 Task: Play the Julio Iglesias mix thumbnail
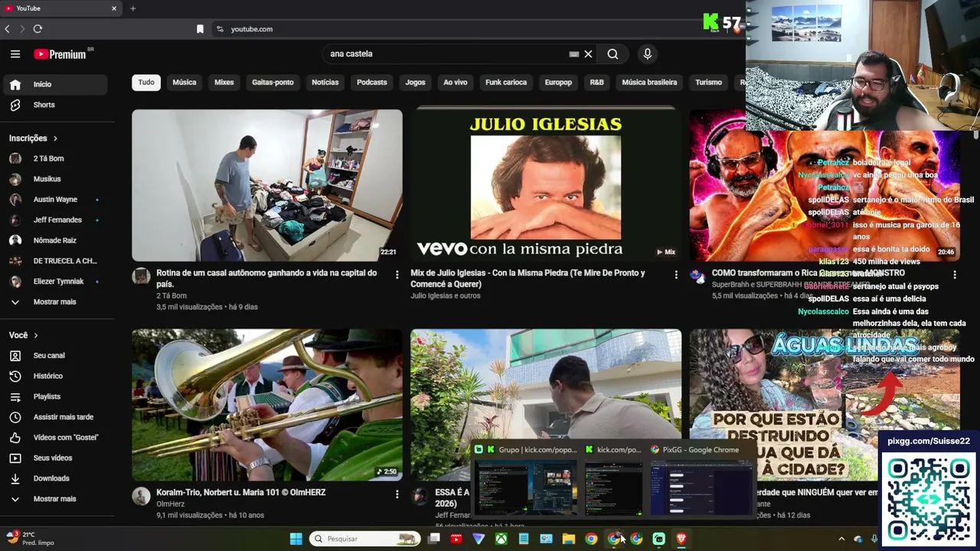pos(546,185)
